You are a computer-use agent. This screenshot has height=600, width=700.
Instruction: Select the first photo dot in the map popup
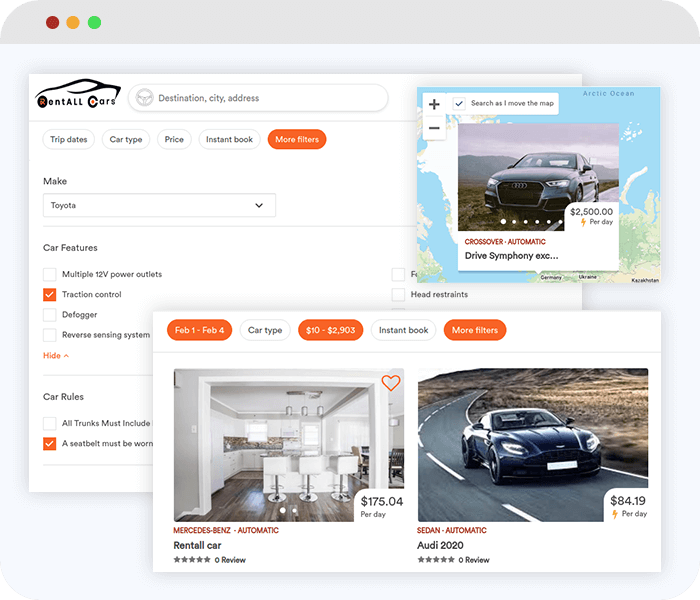(503, 221)
